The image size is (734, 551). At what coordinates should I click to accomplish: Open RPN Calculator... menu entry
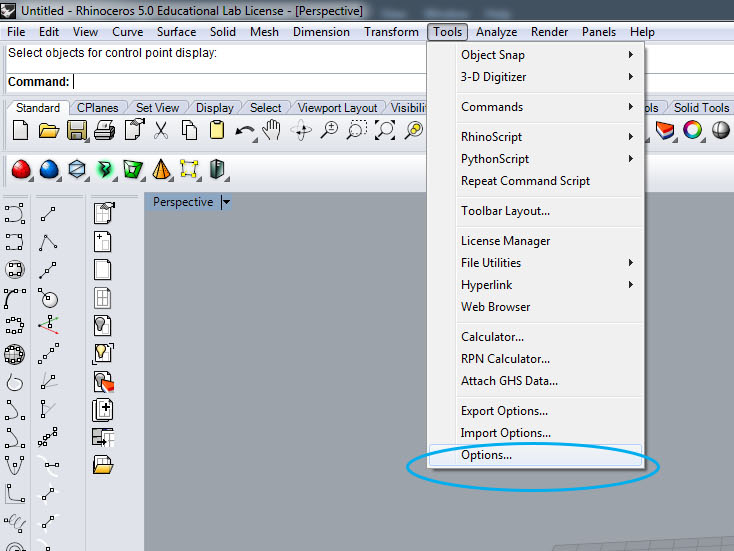[x=536, y=359]
